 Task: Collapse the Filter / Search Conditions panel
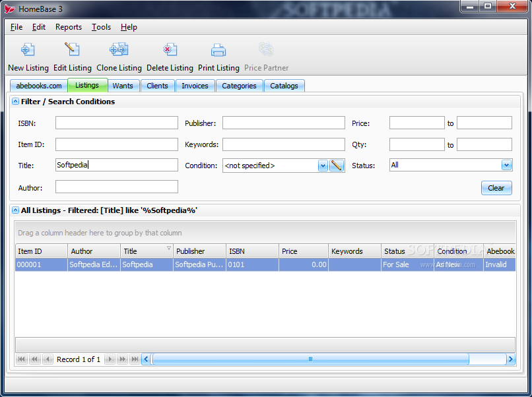pyautogui.click(x=15, y=102)
